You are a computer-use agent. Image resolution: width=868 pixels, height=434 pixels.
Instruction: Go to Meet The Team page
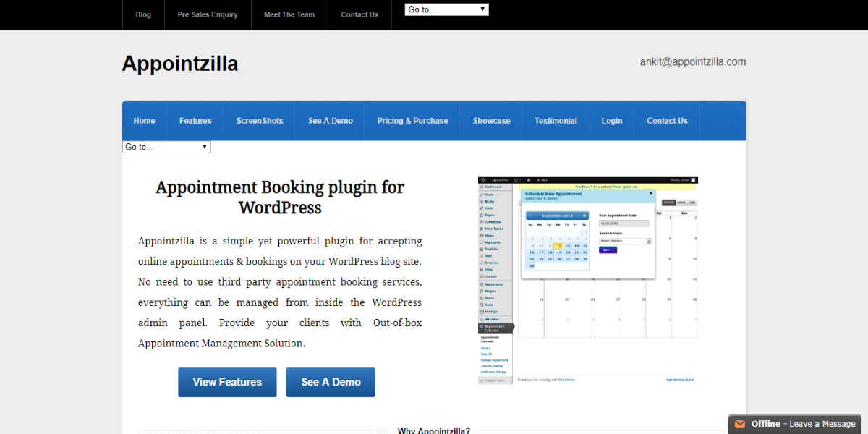pyautogui.click(x=289, y=14)
